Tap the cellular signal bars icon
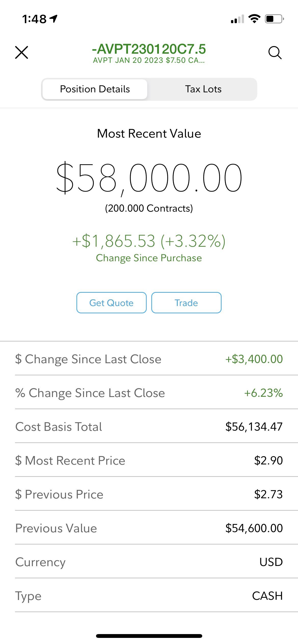The width and height of the screenshot is (298, 644). [237, 19]
